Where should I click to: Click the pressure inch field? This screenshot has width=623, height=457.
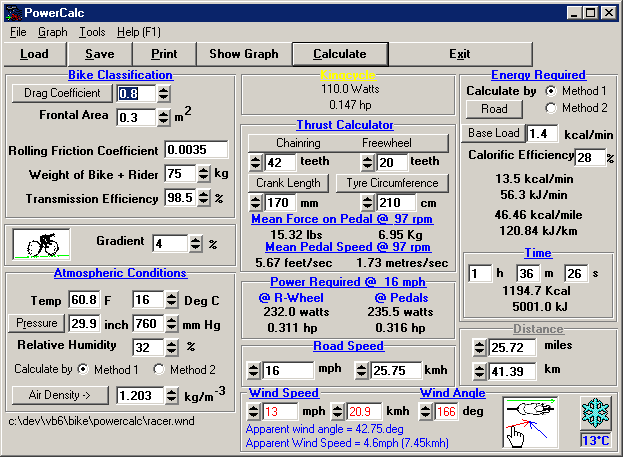tap(84, 323)
